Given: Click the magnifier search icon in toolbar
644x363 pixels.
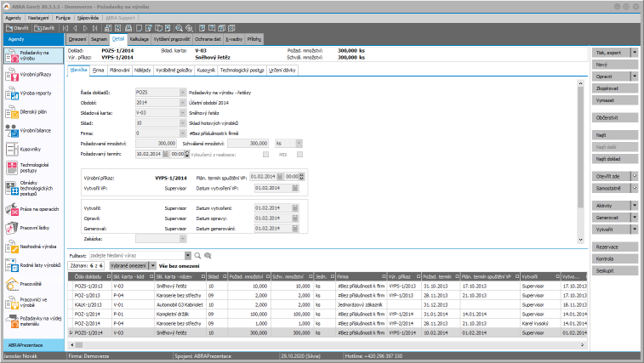Looking at the screenshot, I should pos(179,28).
